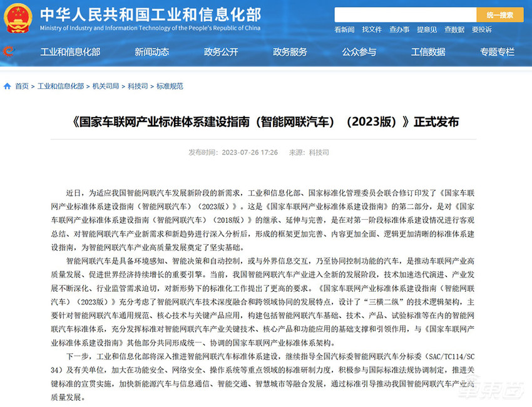Viewport: 532px width, 407px height.
Task: Click the national emblem logo
Action: tap(19, 19)
